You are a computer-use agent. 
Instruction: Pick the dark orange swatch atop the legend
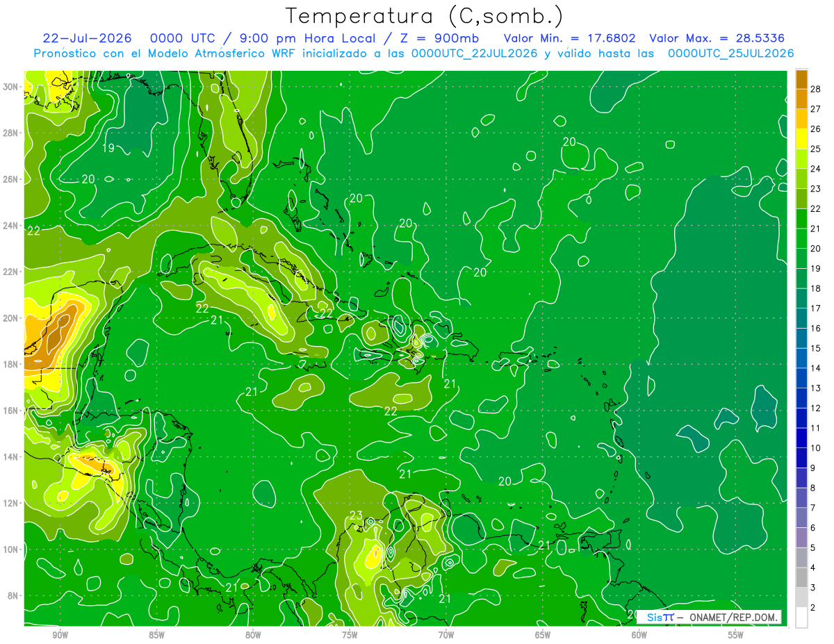click(x=801, y=79)
